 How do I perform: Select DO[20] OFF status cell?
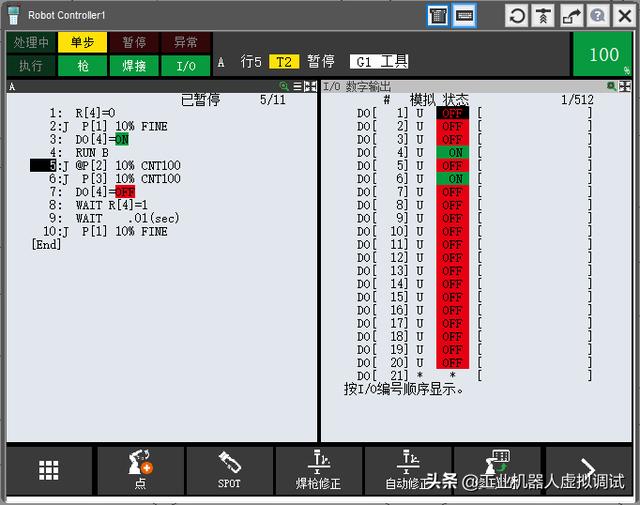452,363
